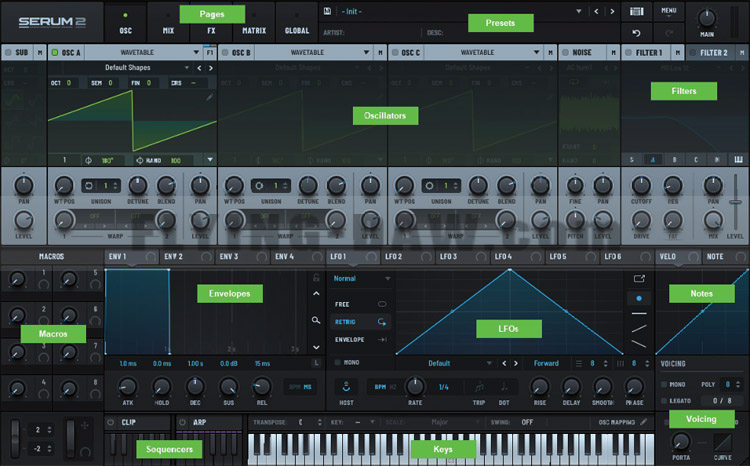Click the envelope down chevron
This screenshot has height=466, width=750.
[x=316, y=347]
